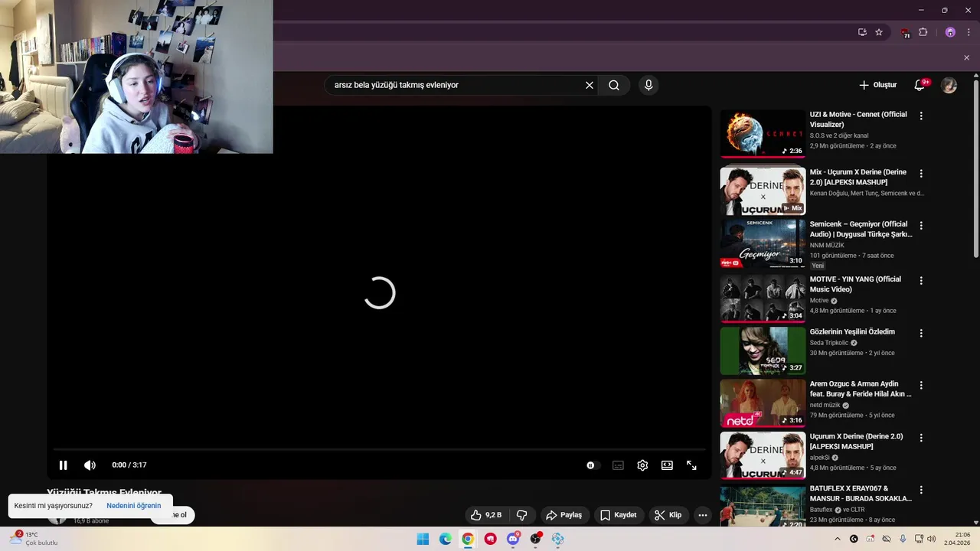Image resolution: width=980 pixels, height=551 pixels.
Task: Open options menu for Arem Ozguc & Arman Aydin
Action: click(x=921, y=386)
